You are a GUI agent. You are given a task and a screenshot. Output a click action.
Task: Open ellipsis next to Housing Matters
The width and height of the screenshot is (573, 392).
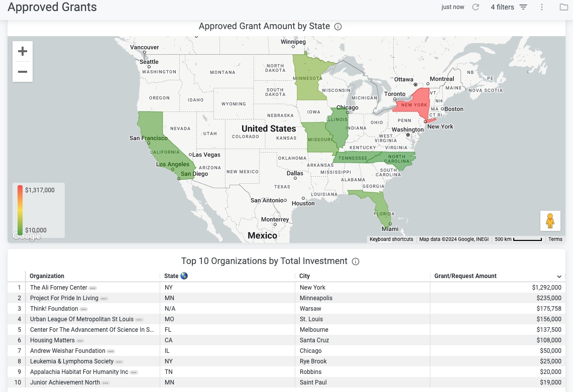point(80,340)
